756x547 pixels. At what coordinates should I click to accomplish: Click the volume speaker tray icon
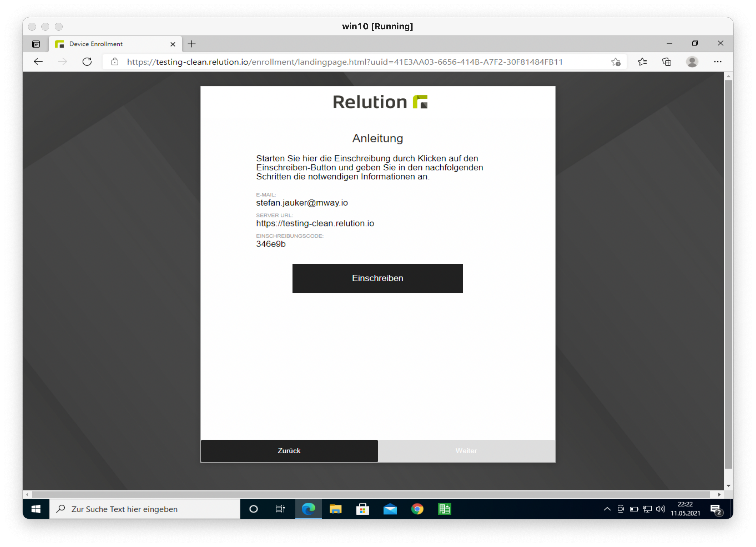pyautogui.click(x=660, y=509)
